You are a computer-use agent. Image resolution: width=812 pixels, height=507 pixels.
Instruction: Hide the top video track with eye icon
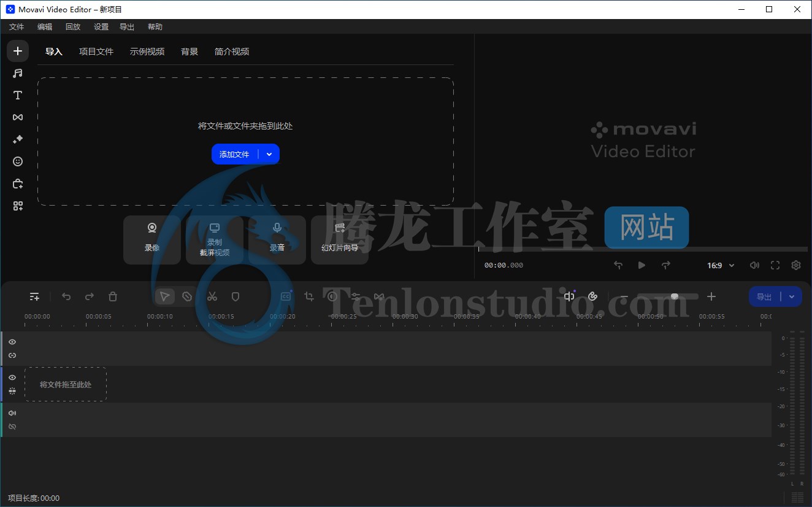tap(12, 342)
